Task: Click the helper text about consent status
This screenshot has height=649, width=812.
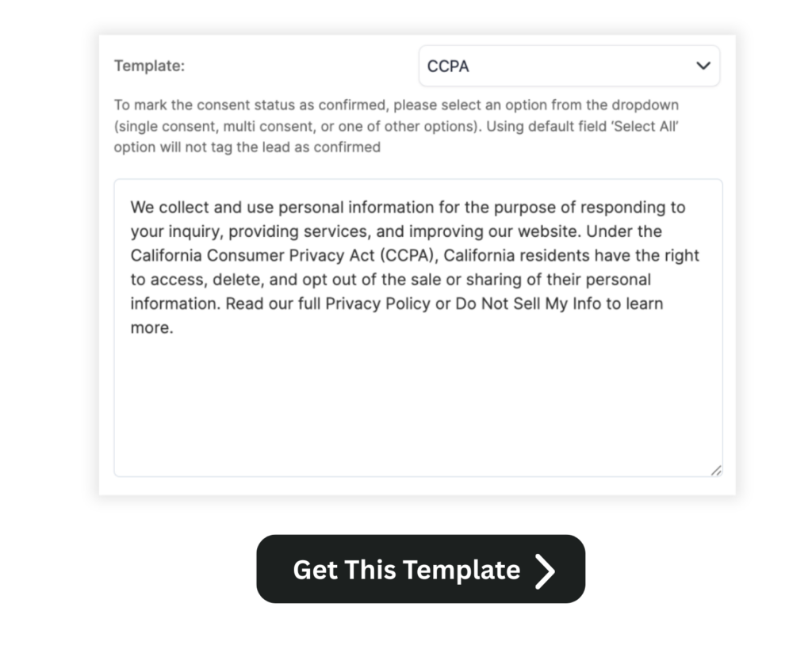Action: (x=396, y=124)
